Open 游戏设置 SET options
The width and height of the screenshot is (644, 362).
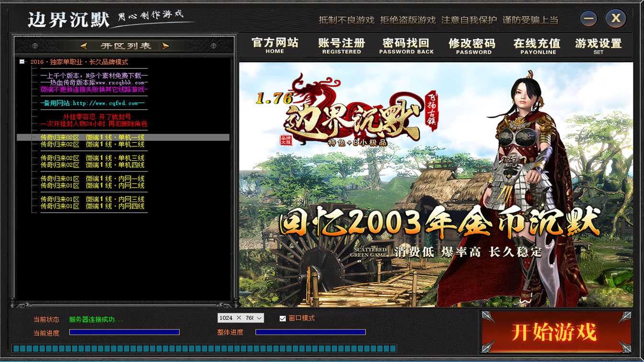(598, 45)
